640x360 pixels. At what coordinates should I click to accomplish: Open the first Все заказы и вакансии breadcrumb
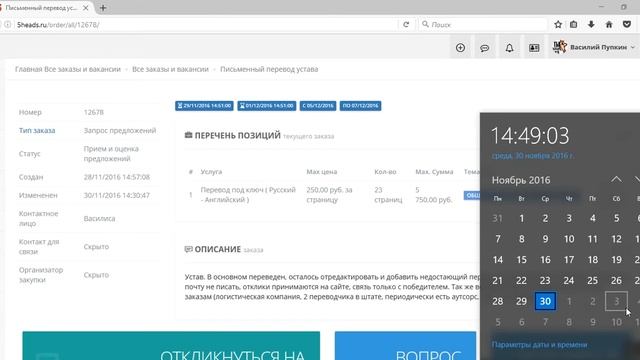82,69
